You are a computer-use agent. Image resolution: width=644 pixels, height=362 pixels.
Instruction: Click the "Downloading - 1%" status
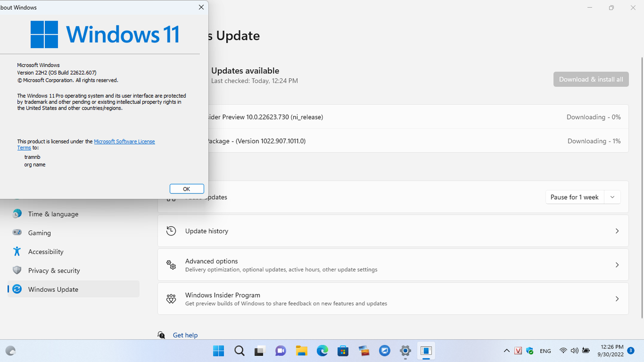(594, 141)
